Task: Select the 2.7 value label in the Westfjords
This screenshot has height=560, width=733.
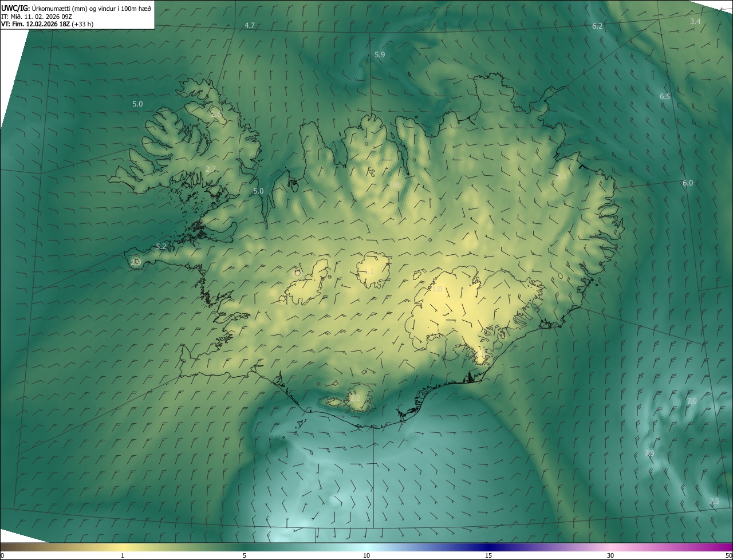Action: [x=211, y=169]
